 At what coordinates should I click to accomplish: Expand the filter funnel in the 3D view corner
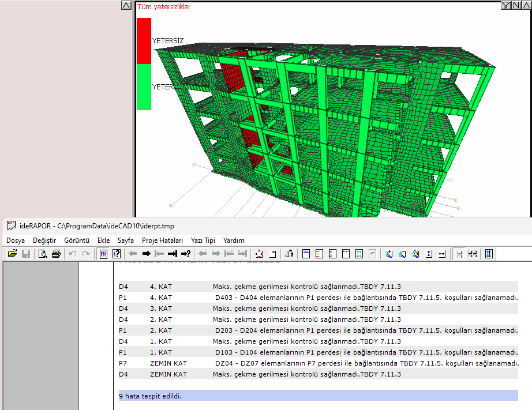point(506,6)
